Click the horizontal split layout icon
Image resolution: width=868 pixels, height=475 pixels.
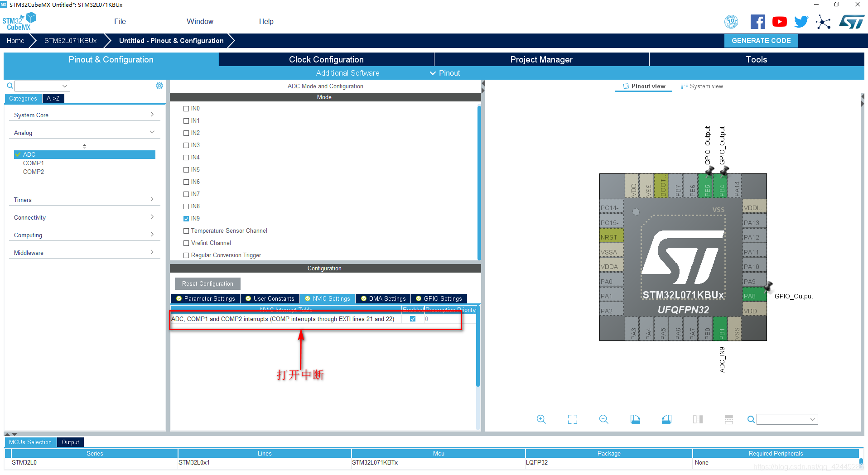pyautogui.click(x=728, y=419)
